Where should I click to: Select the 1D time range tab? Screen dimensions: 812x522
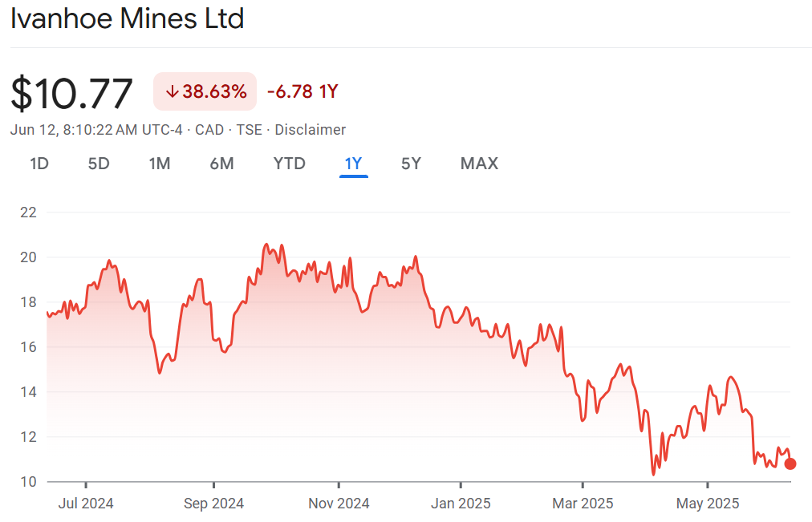click(x=39, y=164)
